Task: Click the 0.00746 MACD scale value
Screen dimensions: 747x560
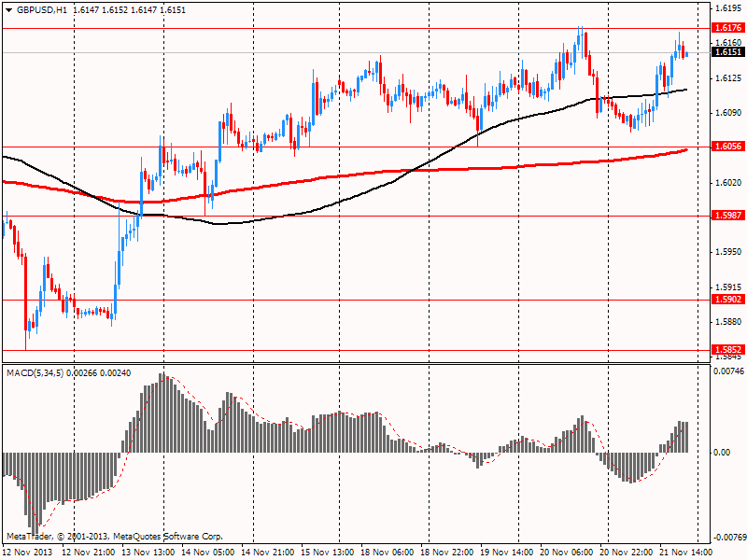Action: click(x=728, y=371)
